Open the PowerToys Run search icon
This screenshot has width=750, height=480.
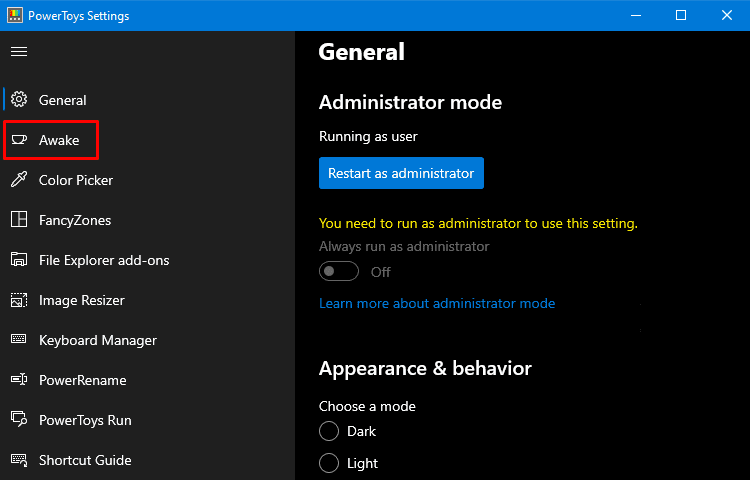coord(19,419)
